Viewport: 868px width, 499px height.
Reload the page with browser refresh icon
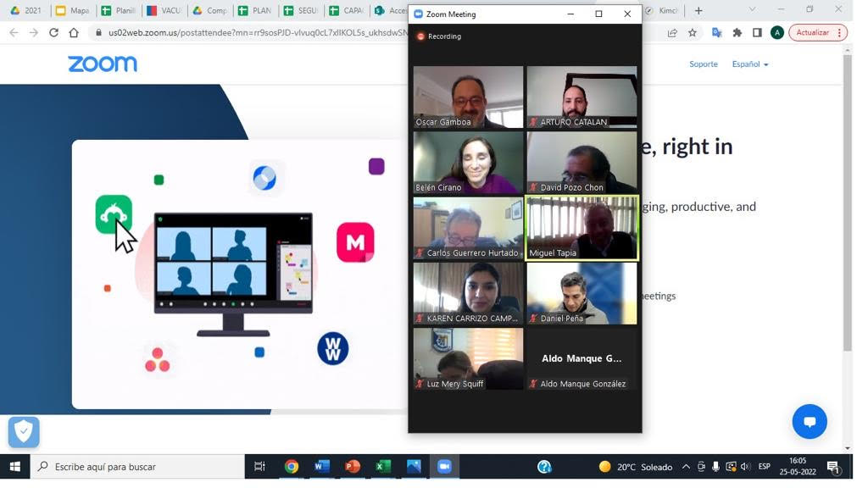[53, 33]
